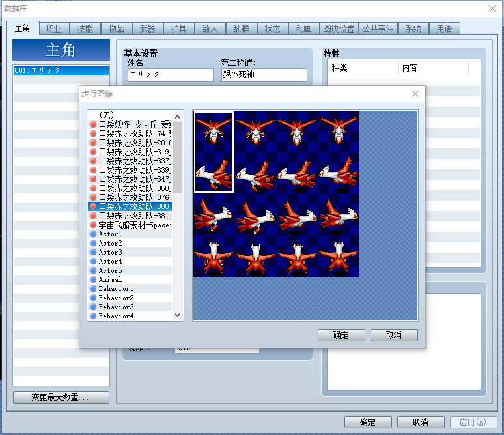Choose Behavior2 from the file list
504x435 pixels.
click(130, 298)
